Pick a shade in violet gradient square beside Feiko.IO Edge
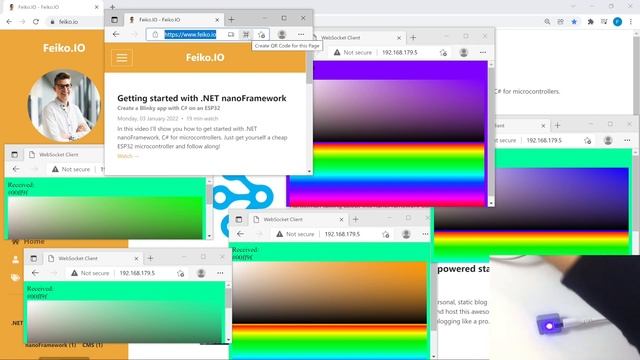Screen dimensions: 640x360 click(400, 110)
